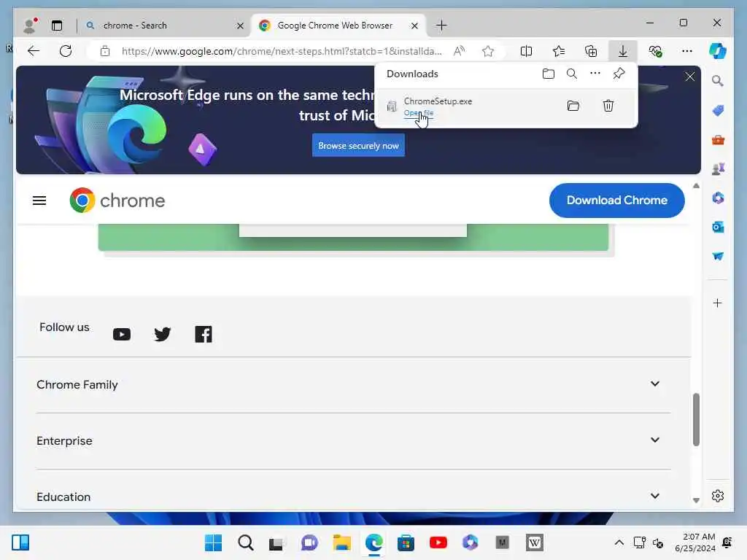Refresh the current page
The width and height of the screenshot is (747, 560).
click(x=66, y=51)
